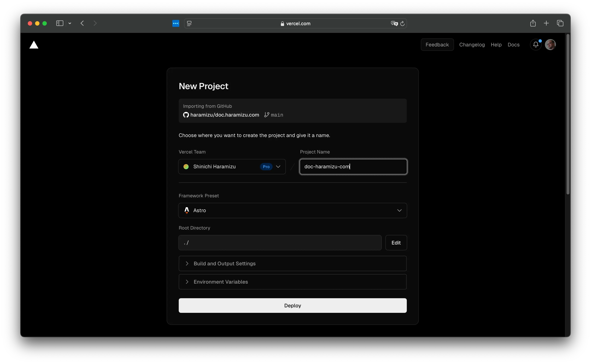Click the 'New Project' heading
Viewport: 591px width, 364px height.
(203, 86)
